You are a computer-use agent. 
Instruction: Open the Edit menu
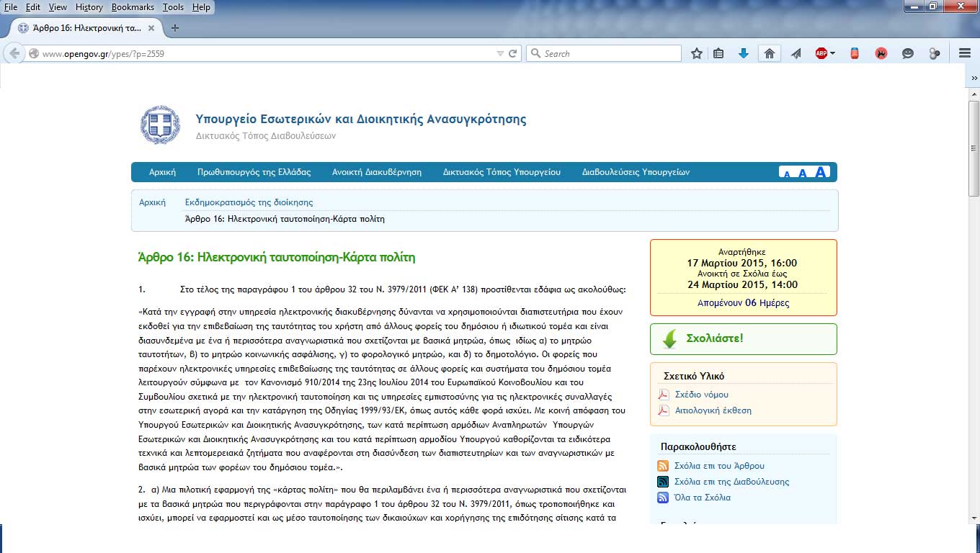[33, 7]
